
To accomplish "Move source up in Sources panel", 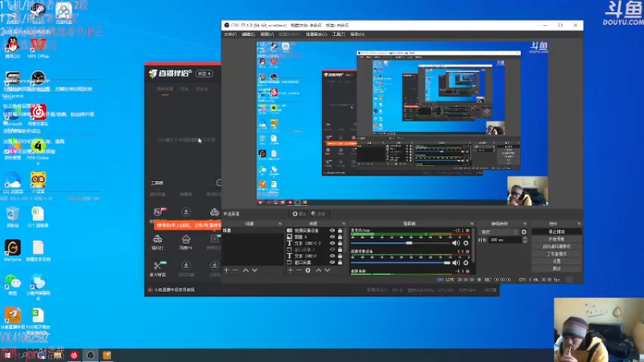I will pos(318,270).
